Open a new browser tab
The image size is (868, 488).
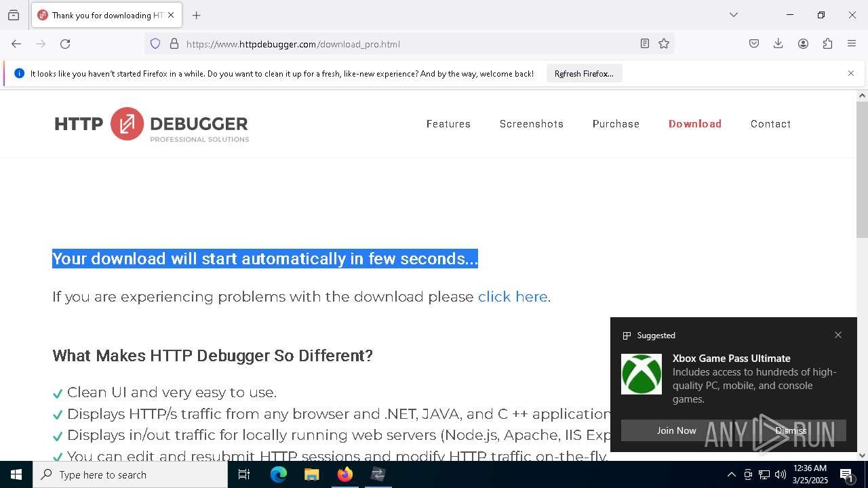point(197,15)
